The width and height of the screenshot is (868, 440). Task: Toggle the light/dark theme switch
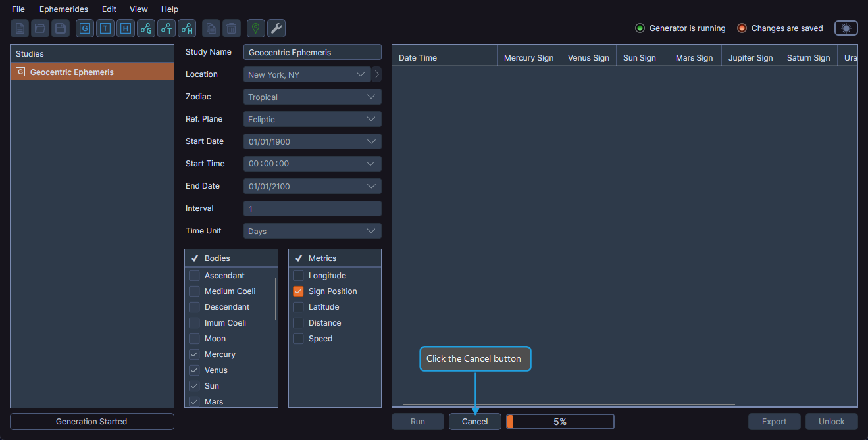pos(846,28)
